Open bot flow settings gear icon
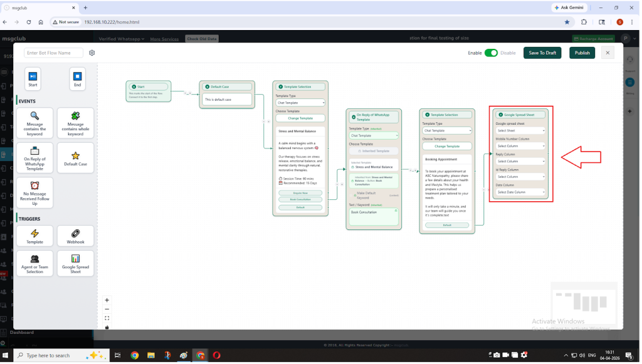642x364 pixels. (92, 53)
